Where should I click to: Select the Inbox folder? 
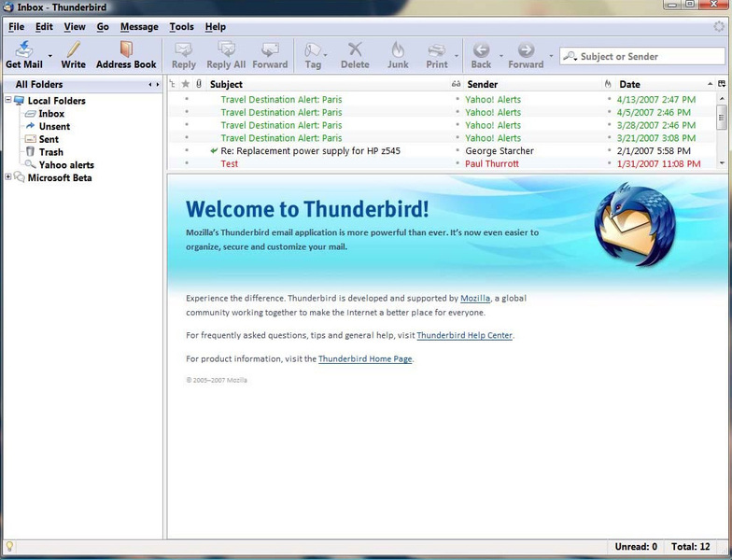click(x=51, y=114)
